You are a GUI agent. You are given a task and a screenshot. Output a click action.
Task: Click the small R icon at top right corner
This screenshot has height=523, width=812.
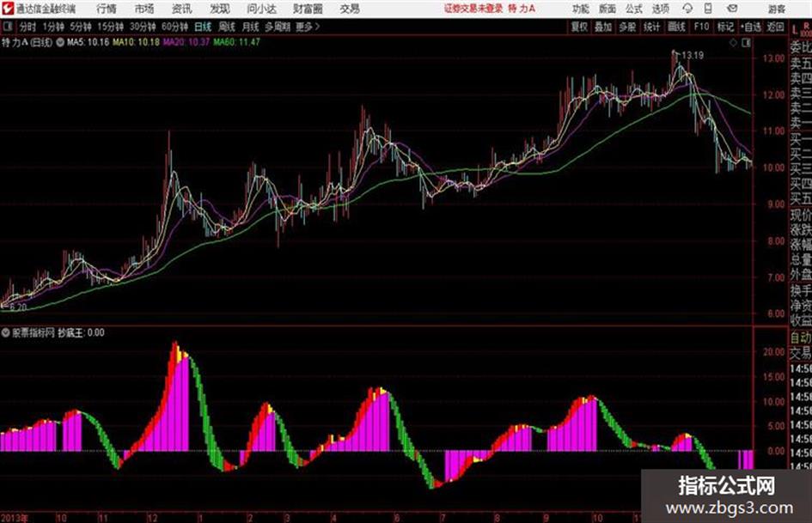click(x=806, y=25)
